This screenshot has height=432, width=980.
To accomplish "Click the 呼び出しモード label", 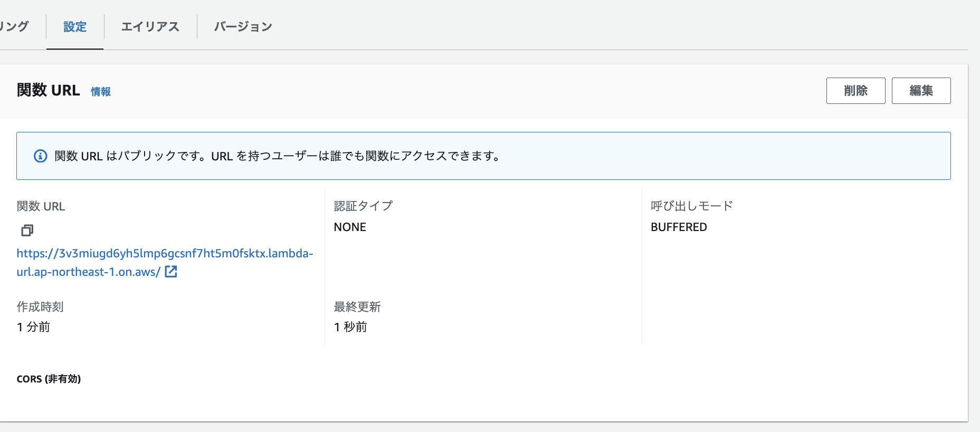I will pyautogui.click(x=691, y=206).
